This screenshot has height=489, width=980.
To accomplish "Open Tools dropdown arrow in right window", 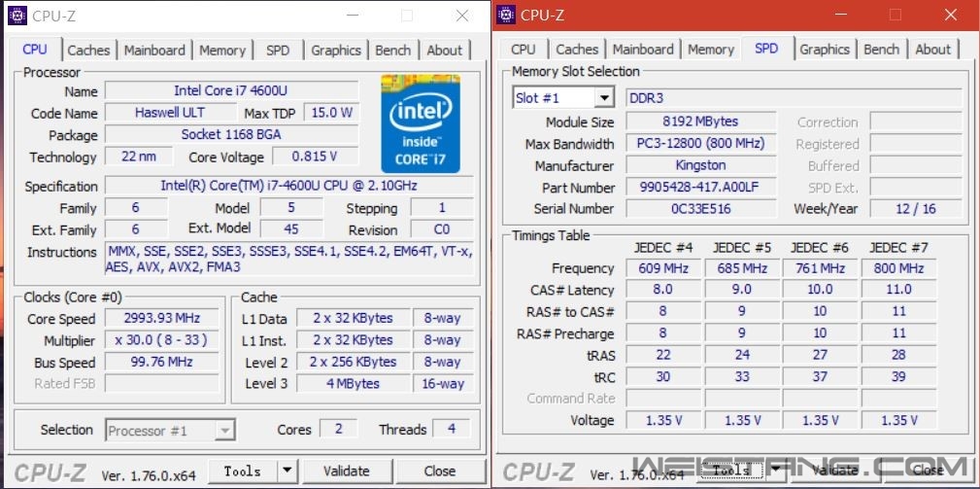I will click(x=775, y=470).
